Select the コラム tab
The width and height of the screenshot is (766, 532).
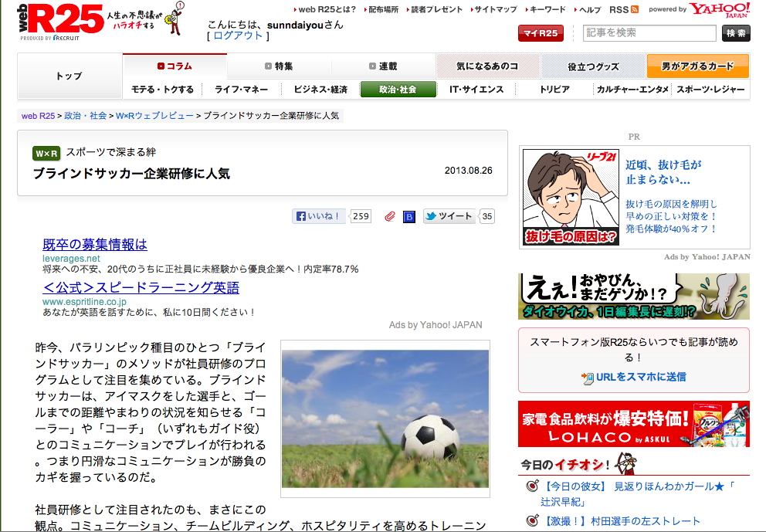[x=175, y=66]
